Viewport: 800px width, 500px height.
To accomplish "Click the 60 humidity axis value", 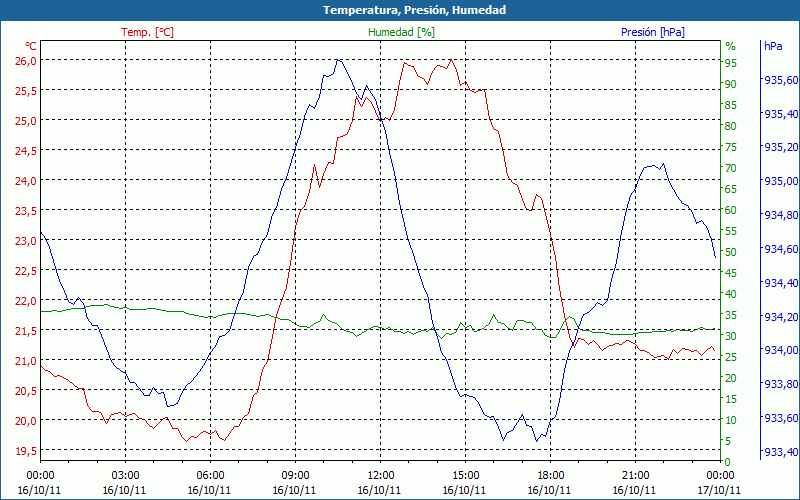I will pyautogui.click(x=731, y=210).
